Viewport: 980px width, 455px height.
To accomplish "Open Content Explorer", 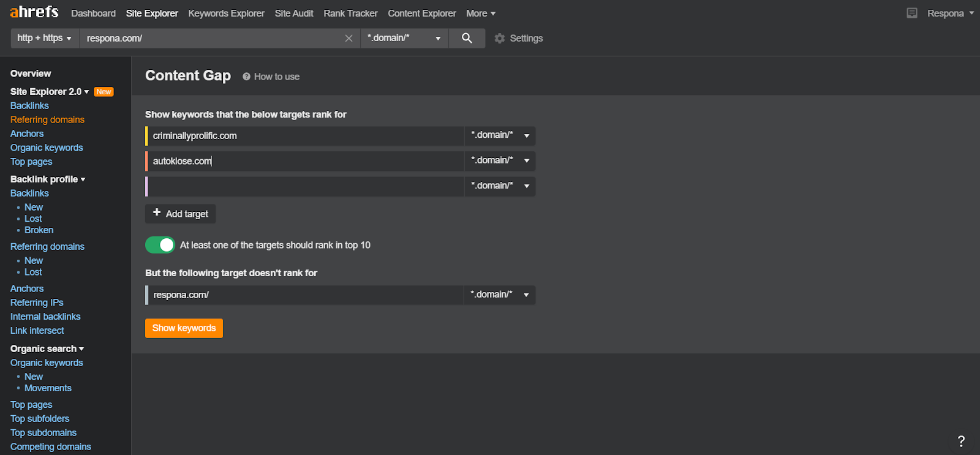I will [422, 13].
